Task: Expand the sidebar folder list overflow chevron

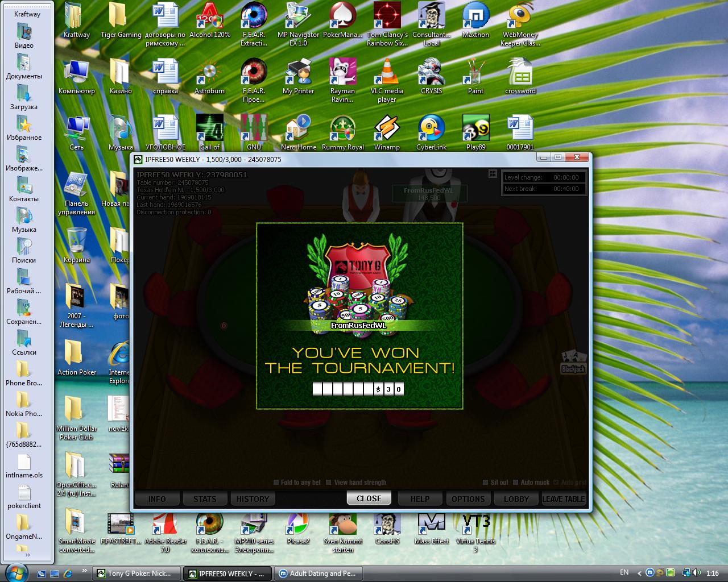Action: point(27,555)
